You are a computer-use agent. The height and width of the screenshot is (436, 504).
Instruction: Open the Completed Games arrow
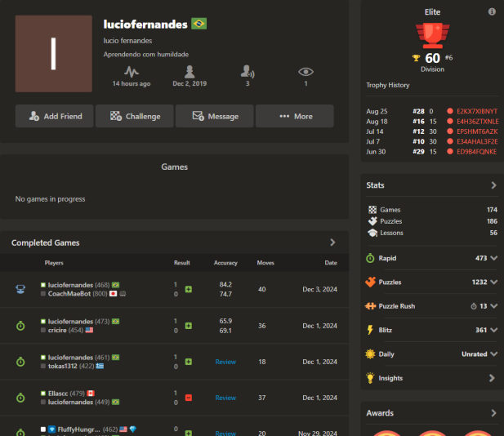tap(332, 242)
